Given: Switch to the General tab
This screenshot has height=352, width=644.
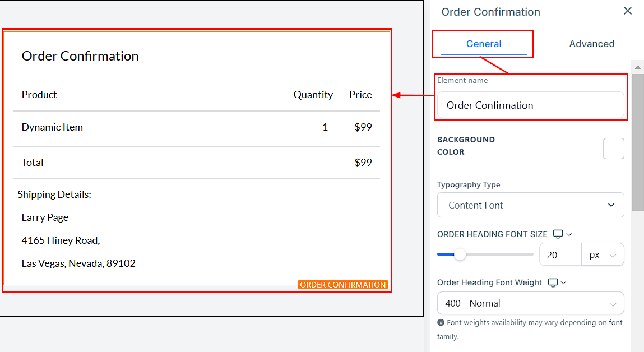Looking at the screenshot, I should [x=483, y=44].
